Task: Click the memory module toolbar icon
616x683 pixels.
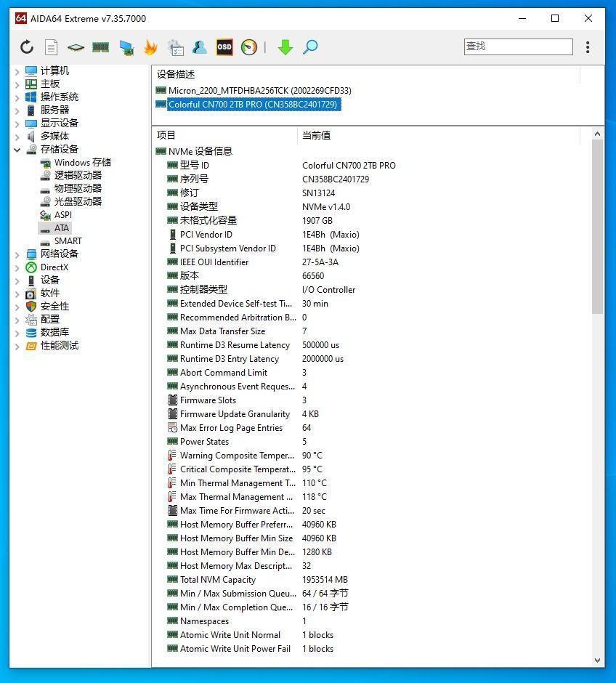Action: click(100, 47)
